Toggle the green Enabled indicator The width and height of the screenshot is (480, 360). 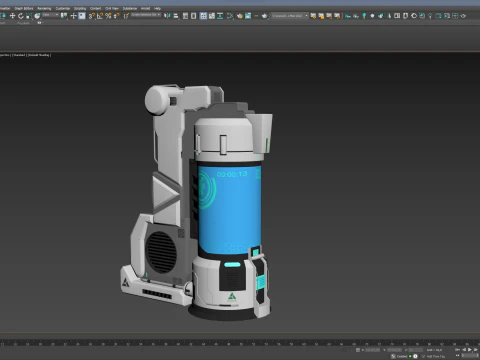(x=410, y=356)
